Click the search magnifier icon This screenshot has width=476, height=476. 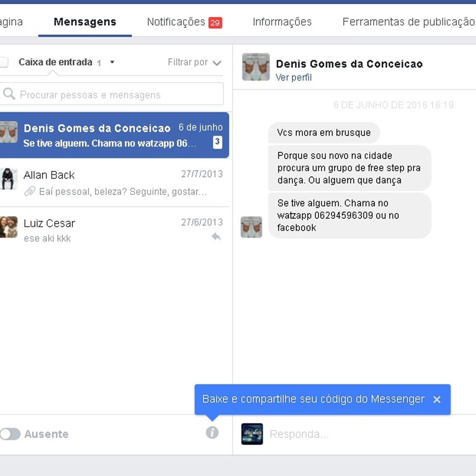click(x=9, y=94)
